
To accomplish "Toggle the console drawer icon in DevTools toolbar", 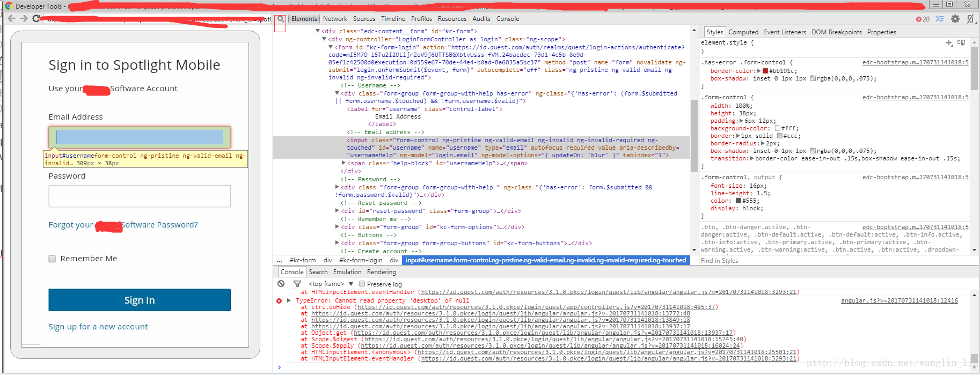I will [x=940, y=19].
